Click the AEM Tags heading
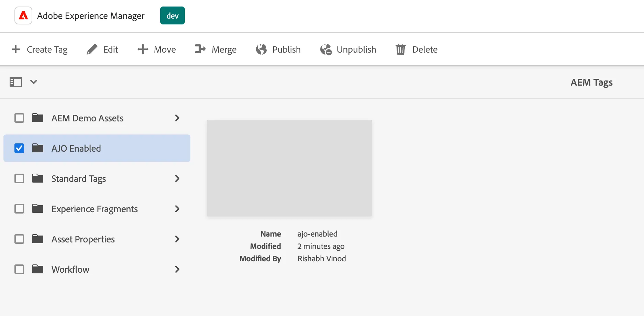This screenshot has width=644, height=316. (x=592, y=83)
